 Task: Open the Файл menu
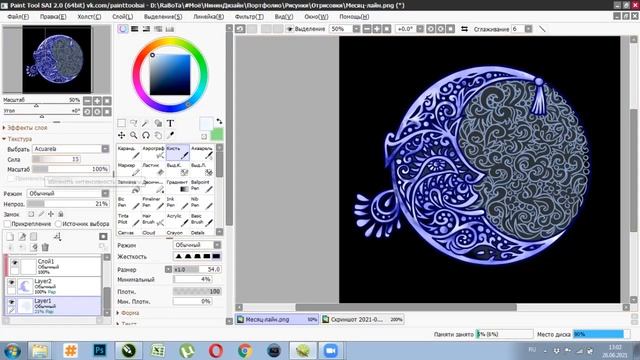[18, 17]
